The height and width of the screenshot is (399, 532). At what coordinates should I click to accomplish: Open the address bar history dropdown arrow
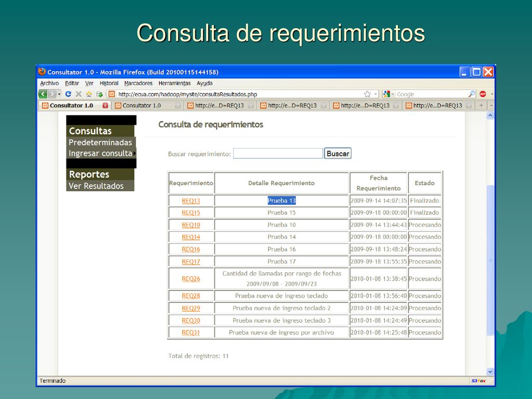(x=376, y=94)
